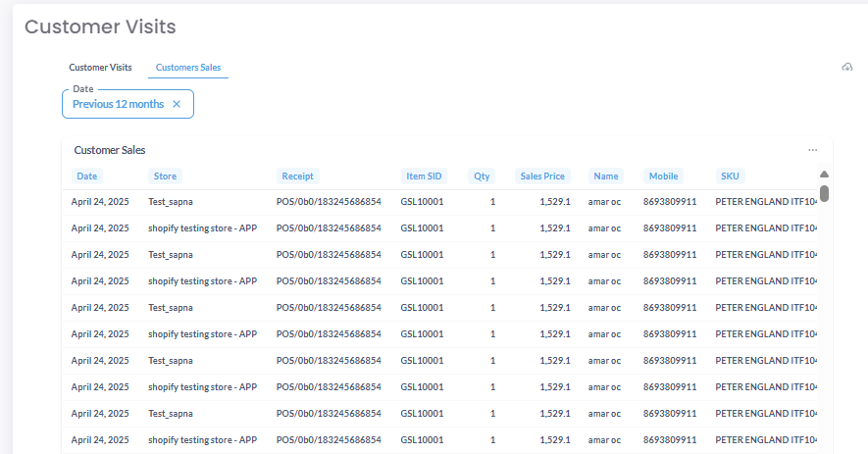
Task: Click the Item SID column header
Action: tap(424, 177)
